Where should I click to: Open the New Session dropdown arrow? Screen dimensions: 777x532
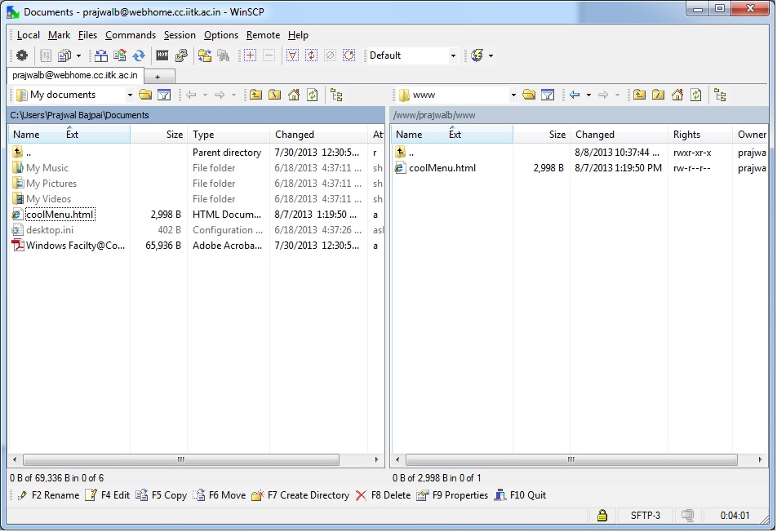491,55
